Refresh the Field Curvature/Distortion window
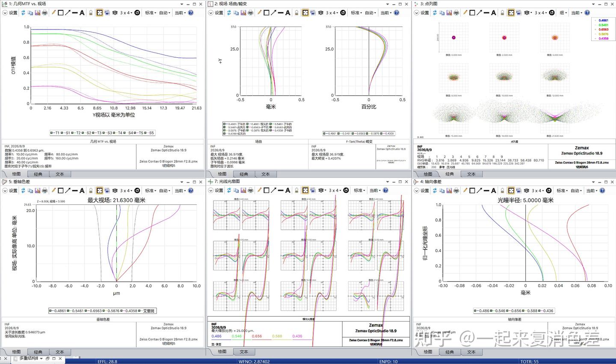This screenshot has height=364, width=616. [x=229, y=13]
